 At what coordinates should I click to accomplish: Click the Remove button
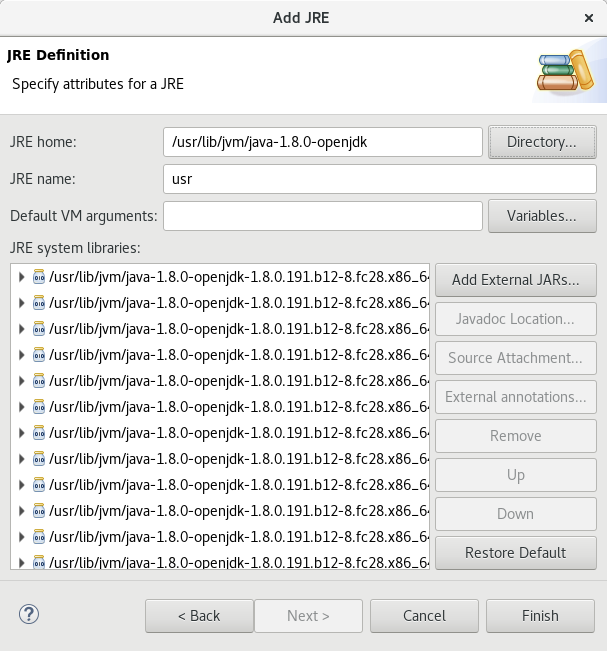516,436
